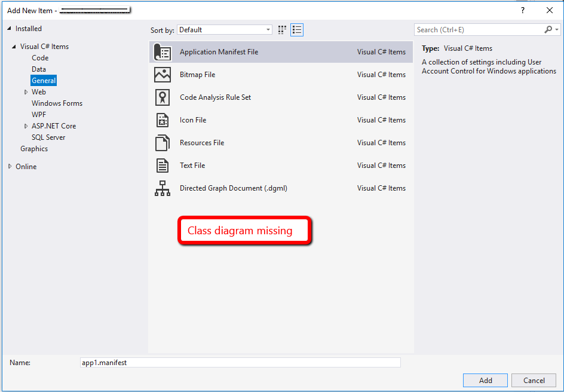Expand the Web tree node
The image size is (564, 392).
[26, 91]
